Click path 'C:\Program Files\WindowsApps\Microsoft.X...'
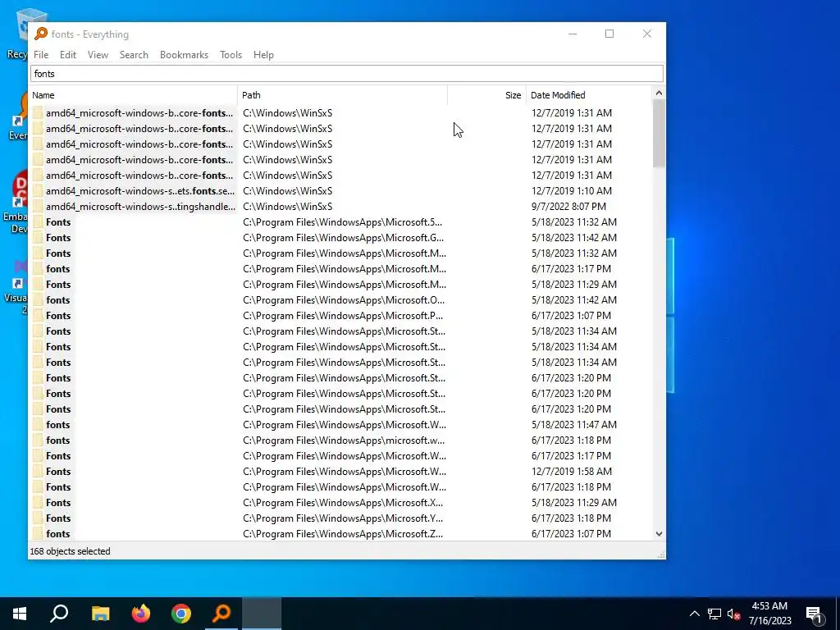 pos(343,503)
